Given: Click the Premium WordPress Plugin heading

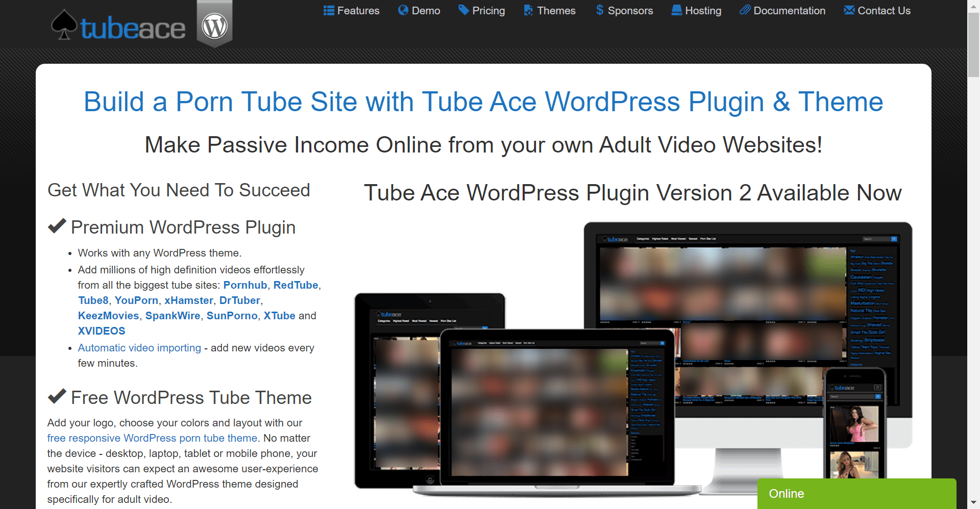Looking at the screenshot, I should [183, 227].
